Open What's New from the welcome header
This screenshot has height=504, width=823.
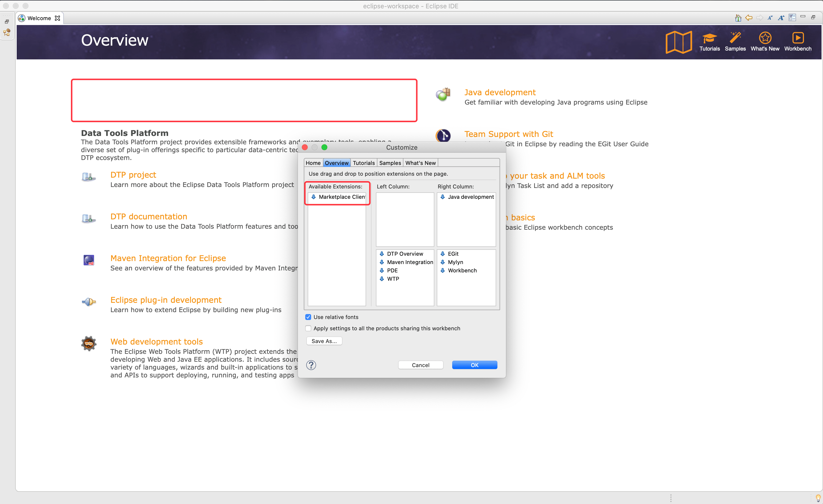765,42
